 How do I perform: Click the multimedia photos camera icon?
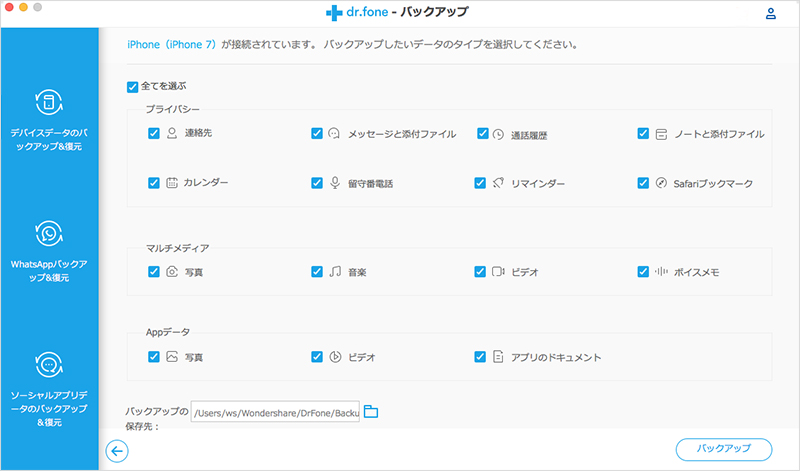point(172,271)
